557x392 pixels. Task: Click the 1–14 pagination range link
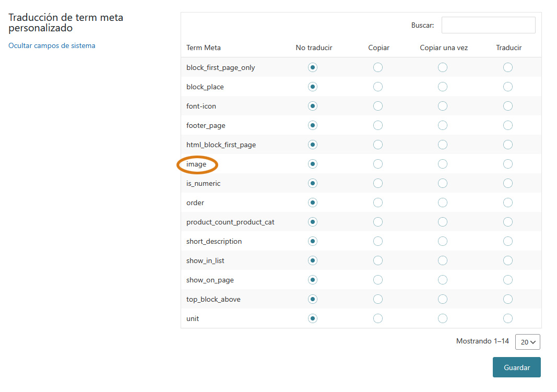[x=501, y=341]
